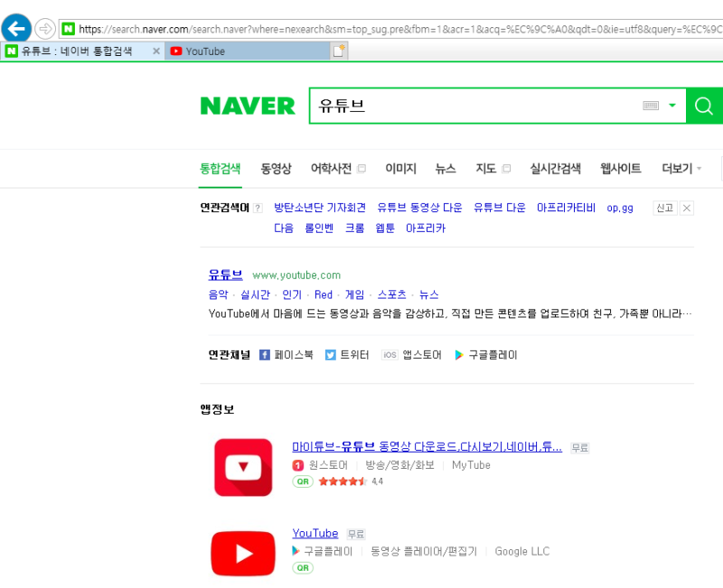Click the green magnifier search button
Image resolution: width=723 pixels, height=588 pixels.
click(x=704, y=106)
